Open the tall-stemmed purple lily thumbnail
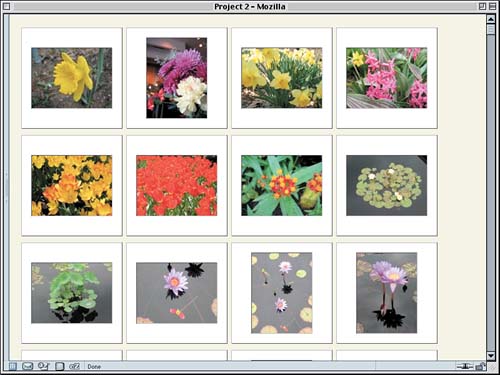The height and width of the screenshot is (375, 500). click(x=387, y=293)
